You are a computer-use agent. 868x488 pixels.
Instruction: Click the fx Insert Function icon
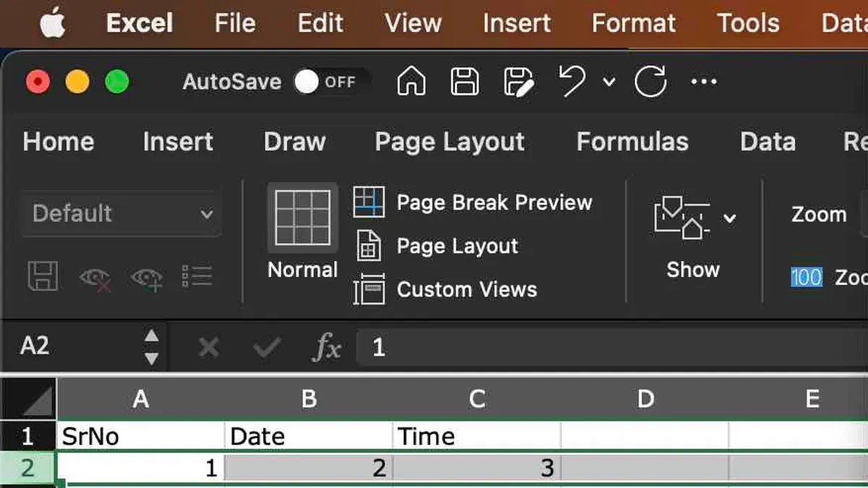[x=327, y=348]
